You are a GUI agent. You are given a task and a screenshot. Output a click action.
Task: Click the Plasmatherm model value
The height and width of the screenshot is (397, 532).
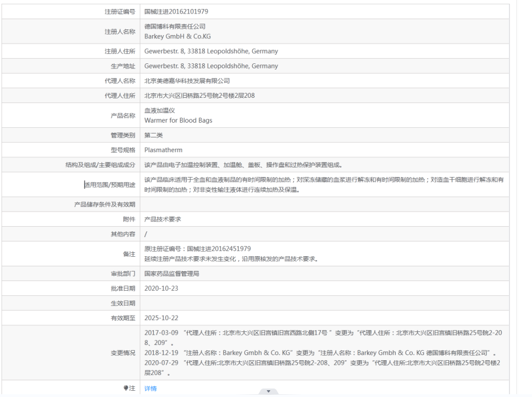tap(163, 150)
